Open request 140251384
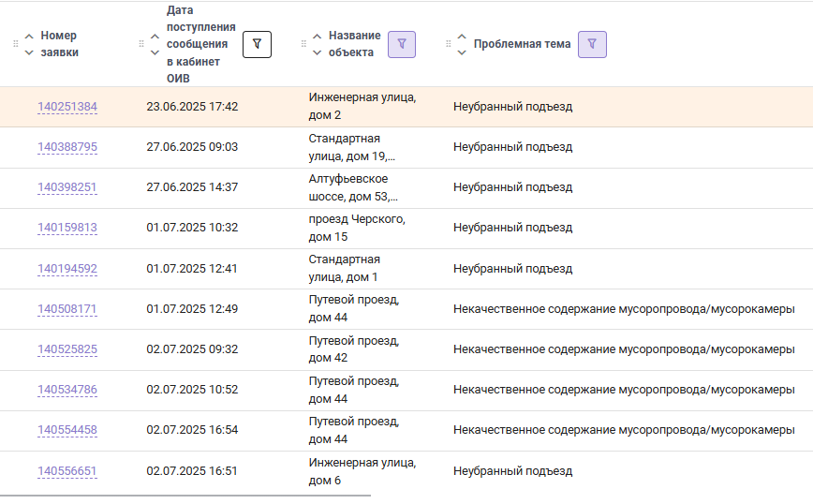The image size is (813, 504). click(x=67, y=107)
